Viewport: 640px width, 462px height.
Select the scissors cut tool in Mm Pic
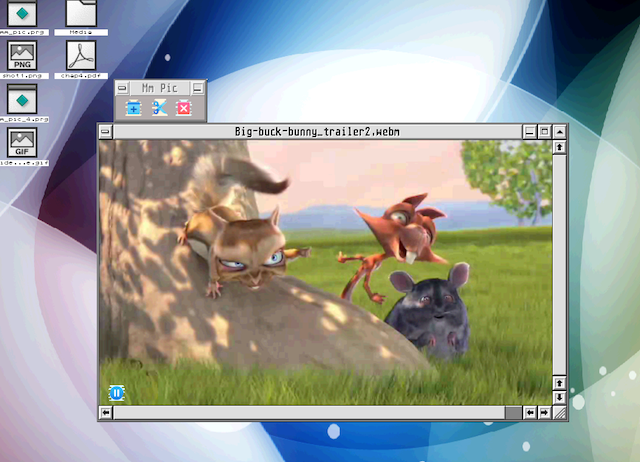pos(159,108)
